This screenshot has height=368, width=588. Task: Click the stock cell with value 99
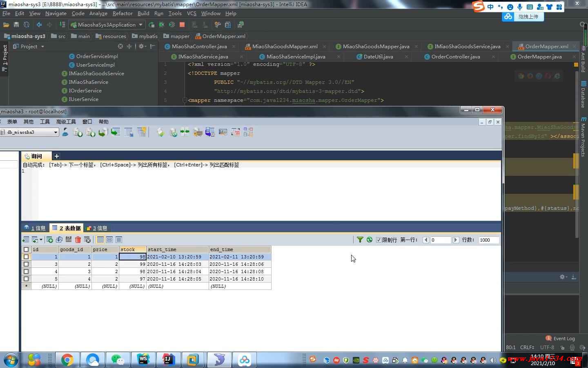tap(133, 264)
